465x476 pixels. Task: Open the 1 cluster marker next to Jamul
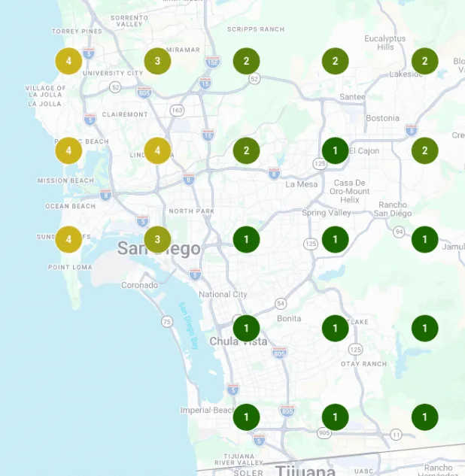point(424,240)
